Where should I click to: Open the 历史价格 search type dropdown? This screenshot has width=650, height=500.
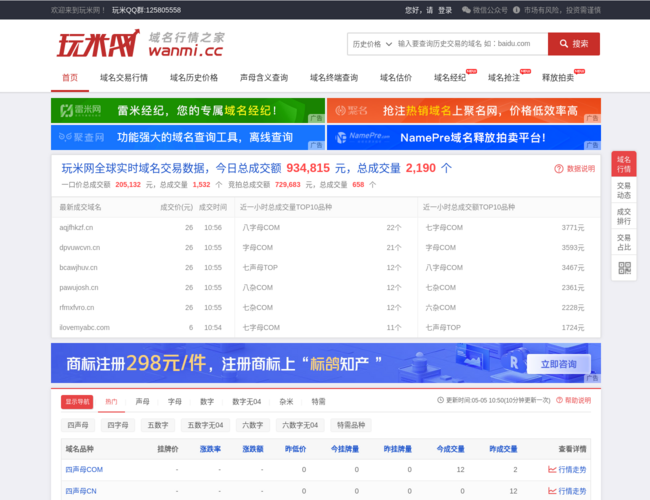click(x=372, y=44)
